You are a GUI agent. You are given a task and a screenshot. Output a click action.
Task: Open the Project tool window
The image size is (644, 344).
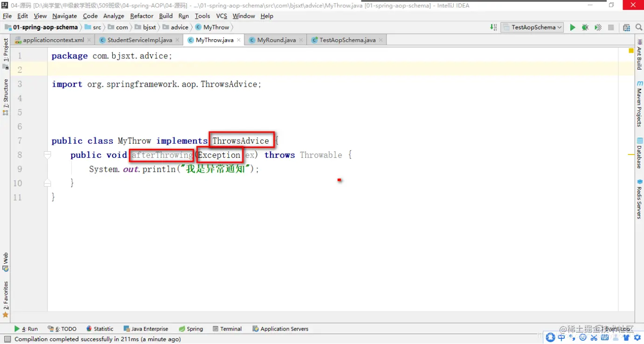[x=6, y=53]
